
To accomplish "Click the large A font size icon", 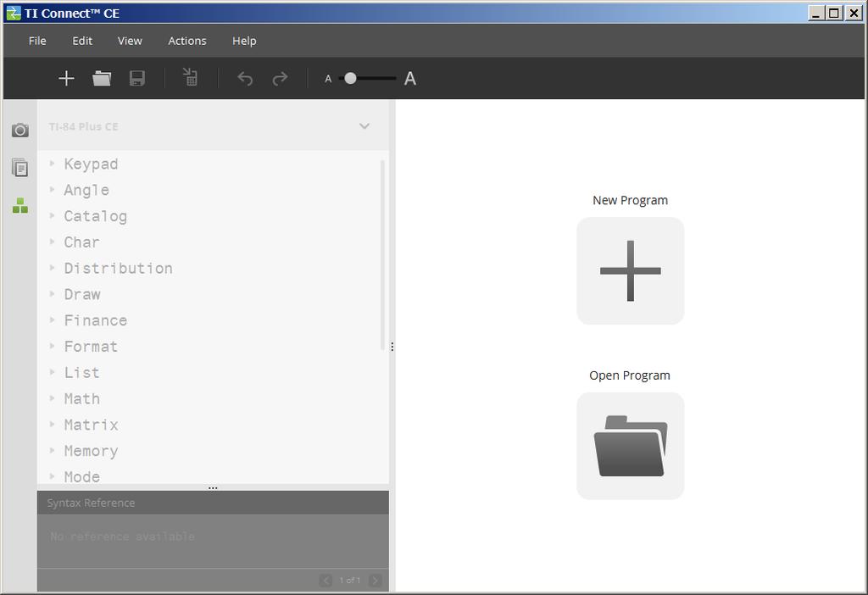I will pyautogui.click(x=410, y=79).
